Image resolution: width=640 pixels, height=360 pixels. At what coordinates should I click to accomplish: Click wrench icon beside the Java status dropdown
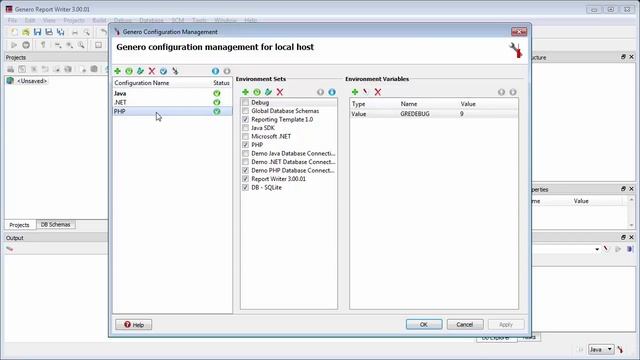pos(620,349)
